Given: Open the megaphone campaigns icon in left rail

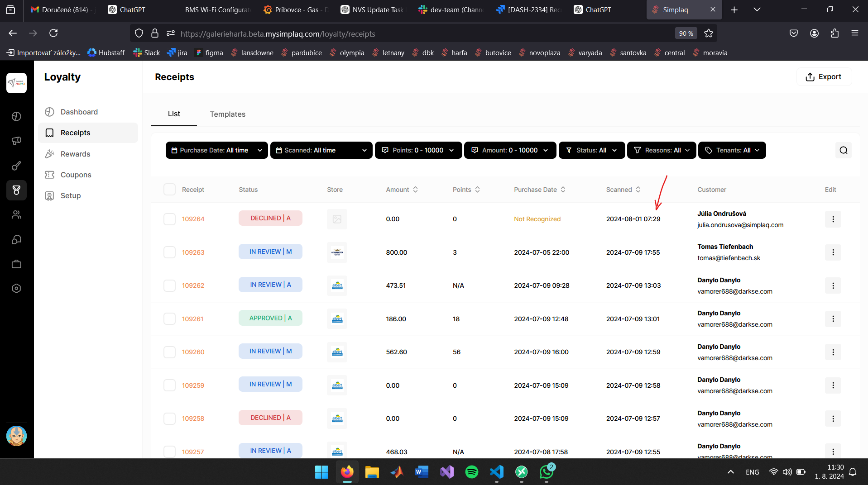Looking at the screenshot, I should tap(16, 141).
